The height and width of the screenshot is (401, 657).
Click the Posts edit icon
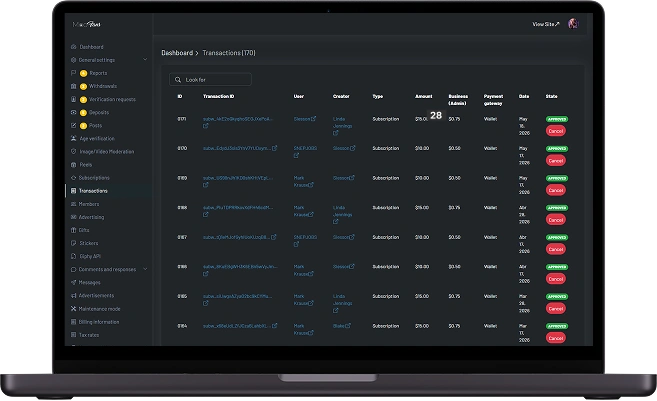point(74,125)
